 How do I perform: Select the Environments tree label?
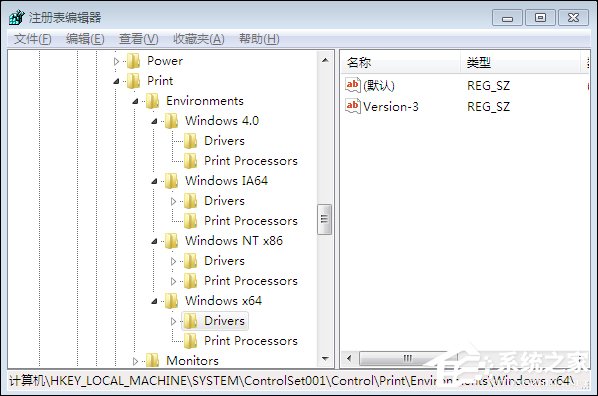205,101
